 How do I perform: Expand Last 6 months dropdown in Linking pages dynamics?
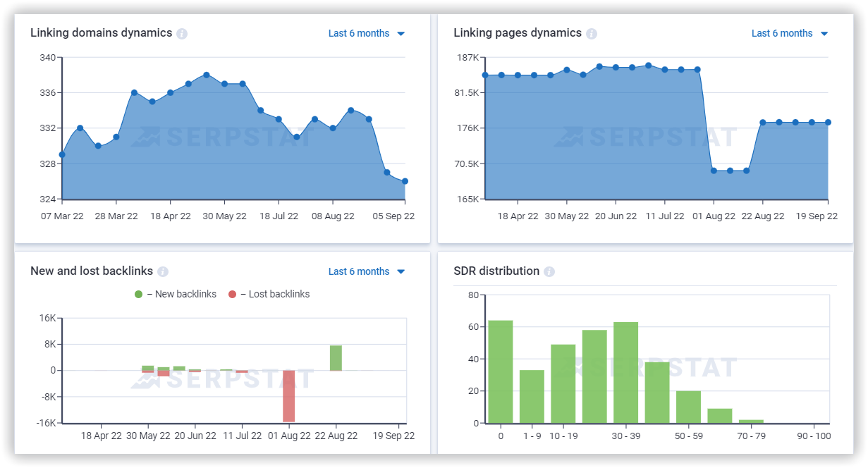point(789,33)
